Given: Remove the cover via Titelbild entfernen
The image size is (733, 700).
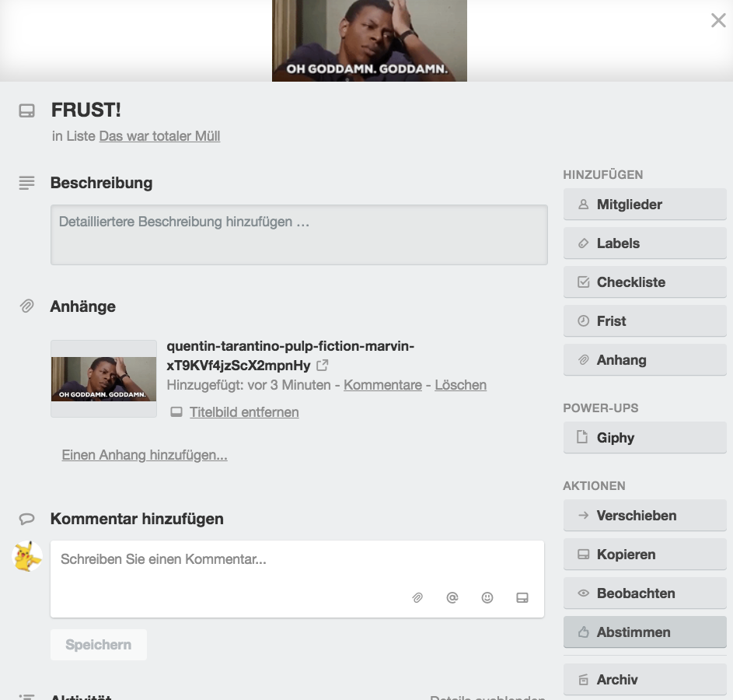Looking at the screenshot, I should 244,412.
